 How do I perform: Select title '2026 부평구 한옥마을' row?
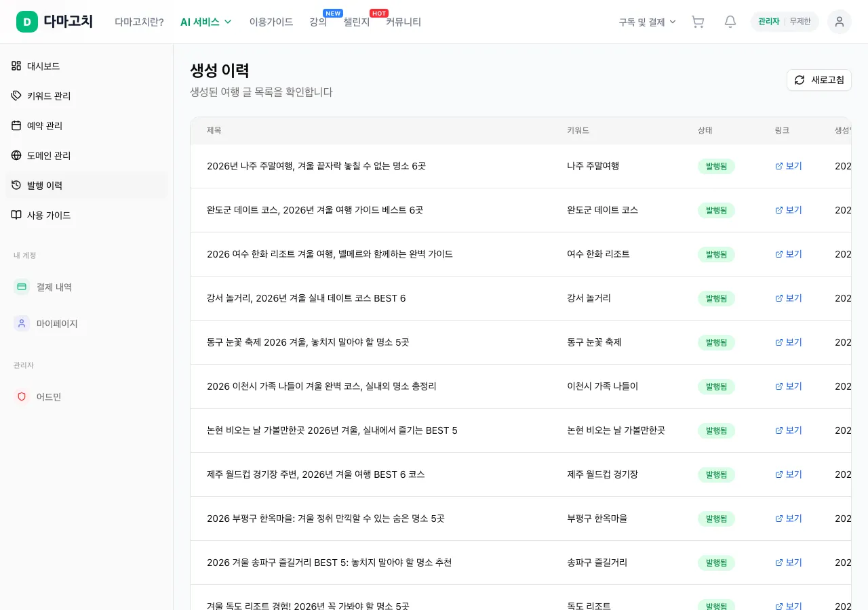click(x=325, y=518)
